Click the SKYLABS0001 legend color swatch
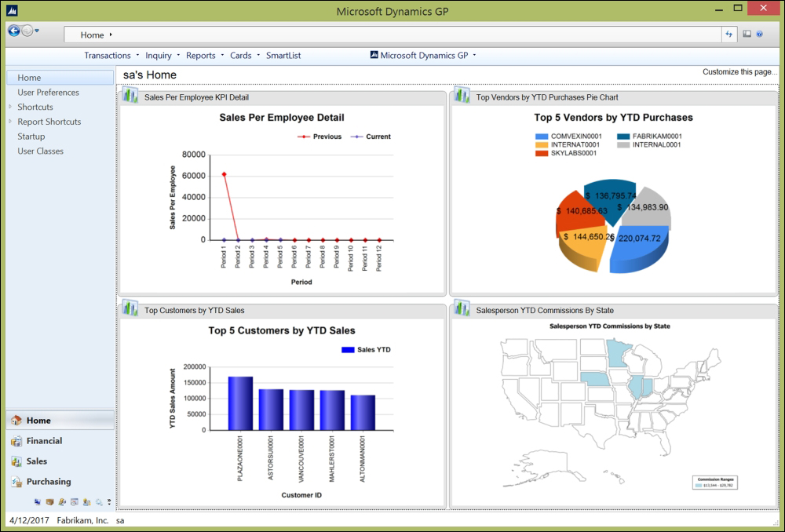The width and height of the screenshot is (785, 532). click(542, 154)
